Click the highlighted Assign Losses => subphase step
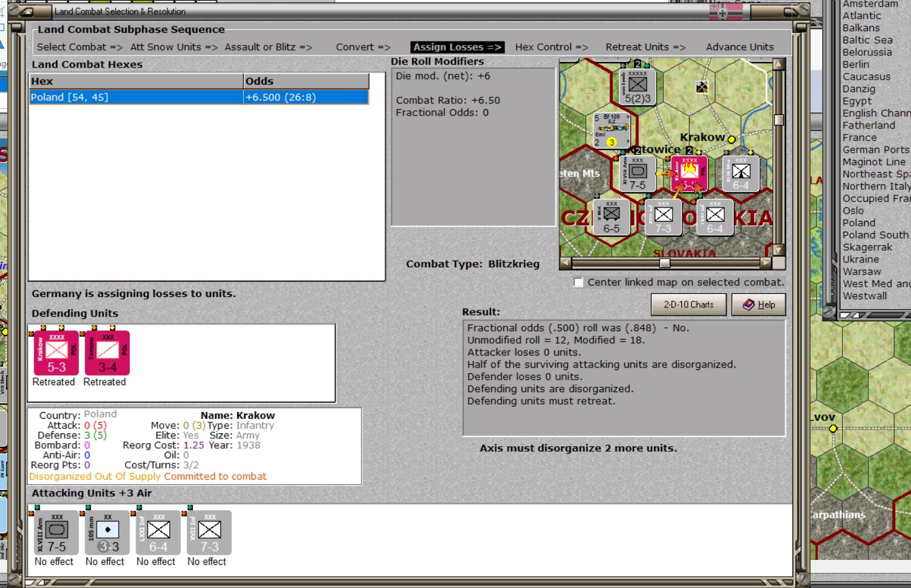Image resolution: width=911 pixels, height=588 pixels. pos(458,47)
